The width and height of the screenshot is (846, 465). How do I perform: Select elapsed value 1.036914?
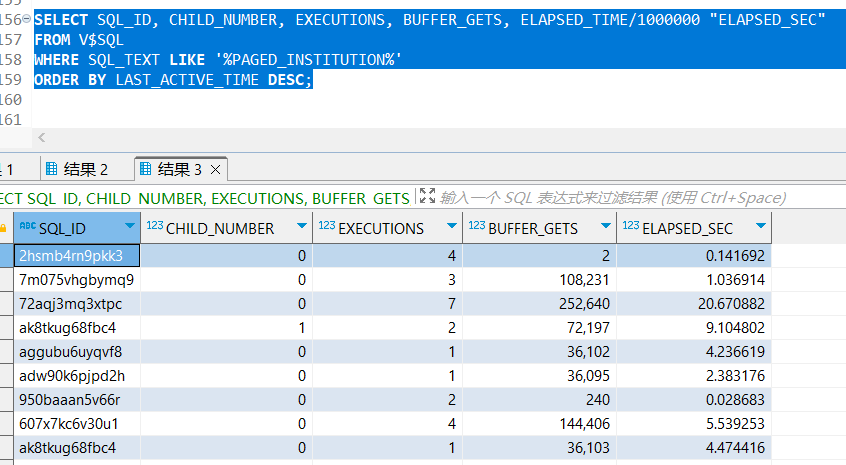(694, 279)
